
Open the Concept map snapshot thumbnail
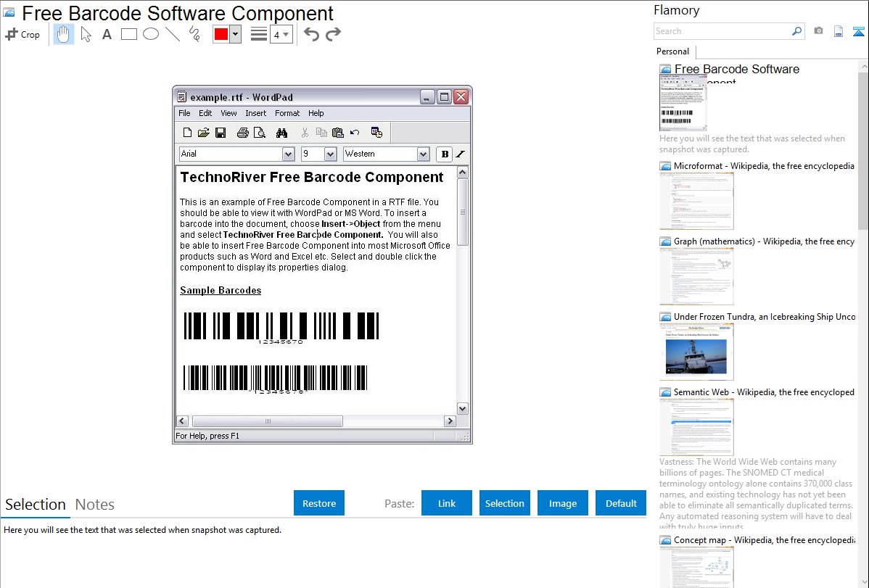[696, 566]
